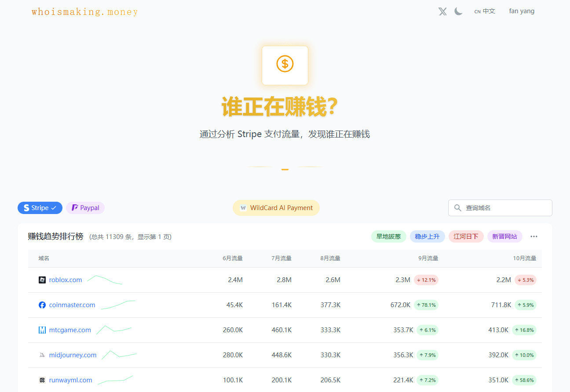The width and height of the screenshot is (570, 392).
Task: Click the roblox.com trend sparkline
Action: 105,280
